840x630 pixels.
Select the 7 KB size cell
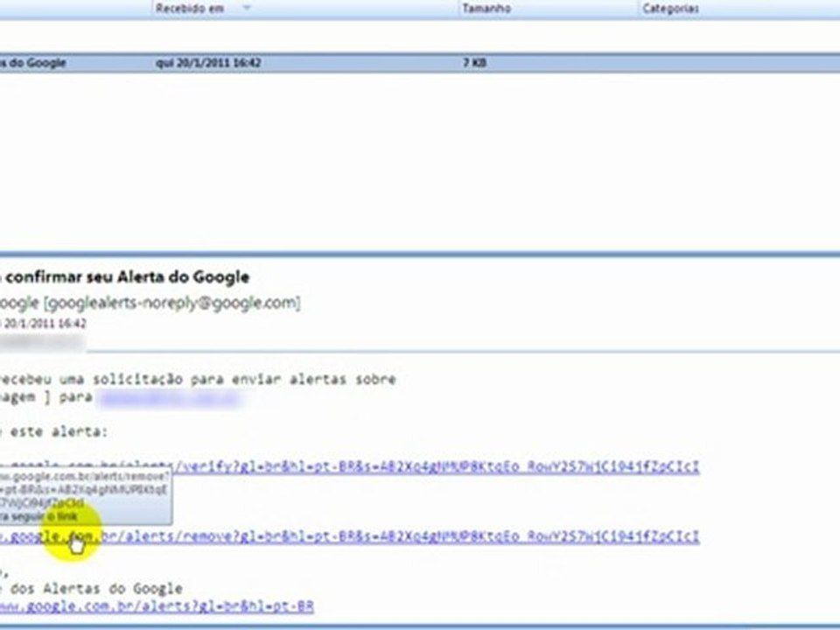(x=474, y=63)
